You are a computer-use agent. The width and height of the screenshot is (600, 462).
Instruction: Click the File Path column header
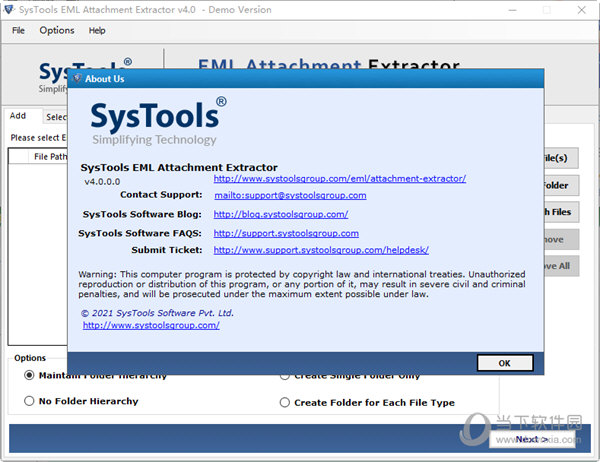[50, 157]
